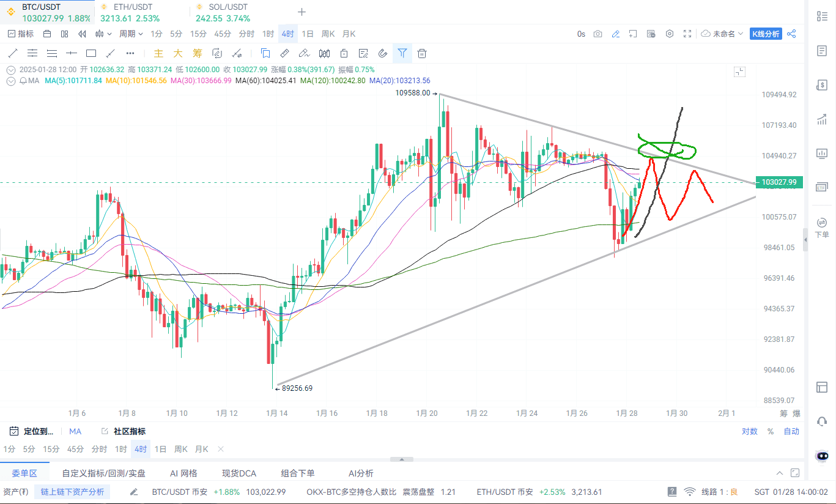Open chart settings hexagon icon
Image resolution: width=836 pixels, height=504 pixels.
pyautogui.click(x=670, y=34)
